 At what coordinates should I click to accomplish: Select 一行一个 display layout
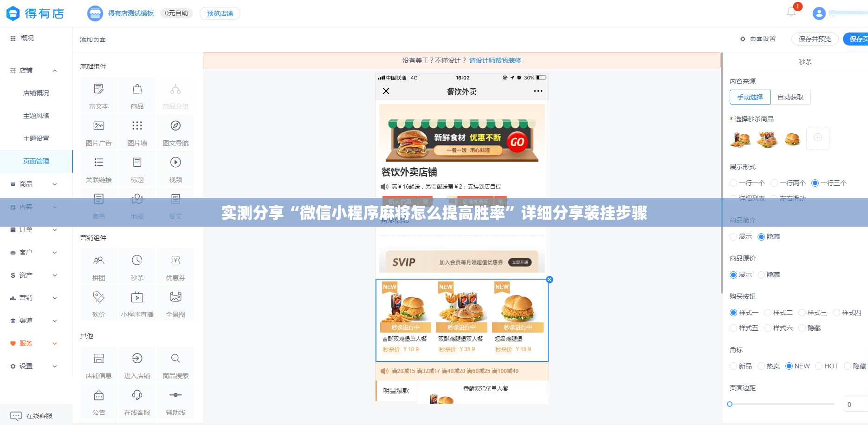tap(747, 183)
